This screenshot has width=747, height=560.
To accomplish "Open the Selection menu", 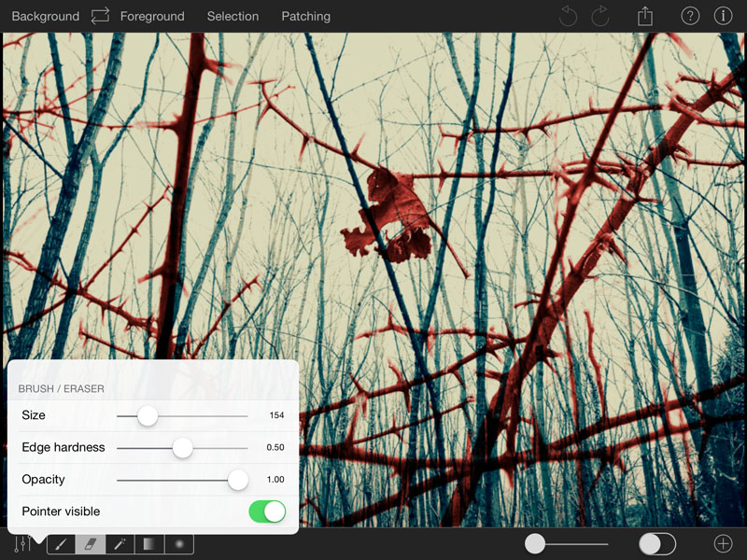I will 233,16.
